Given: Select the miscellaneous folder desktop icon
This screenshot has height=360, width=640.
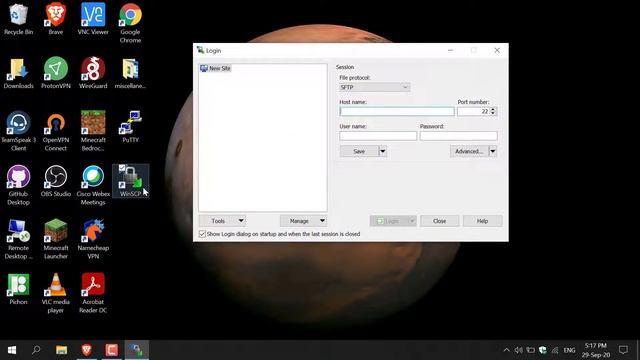Looking at the screenshot, I should 130,73.
